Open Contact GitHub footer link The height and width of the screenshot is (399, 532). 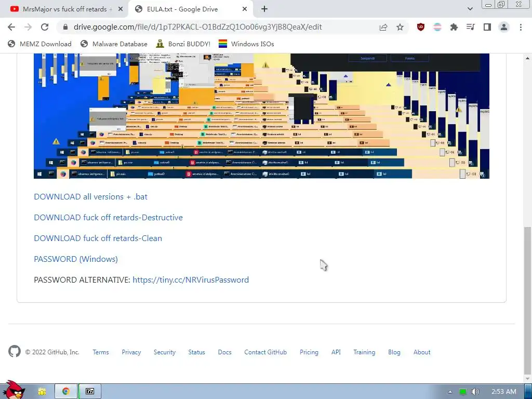point(265,352)
